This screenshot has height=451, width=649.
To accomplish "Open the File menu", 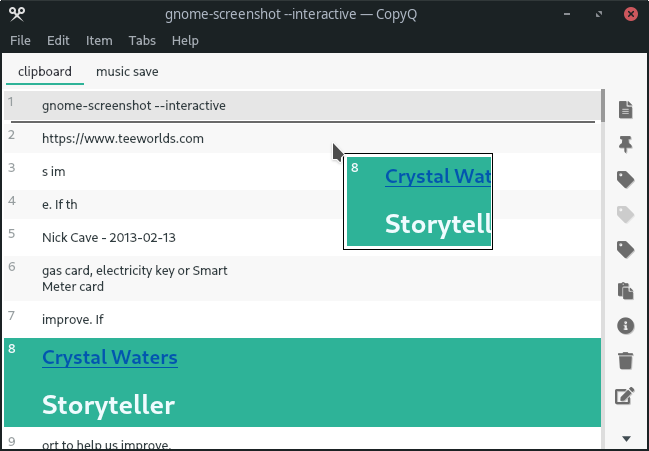I will click(x=20, y=41).
